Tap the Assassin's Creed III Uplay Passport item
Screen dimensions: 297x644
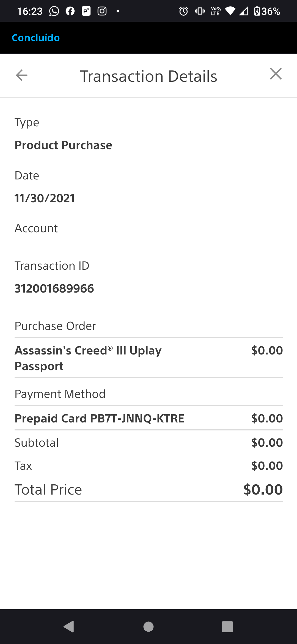coord(149,358)
